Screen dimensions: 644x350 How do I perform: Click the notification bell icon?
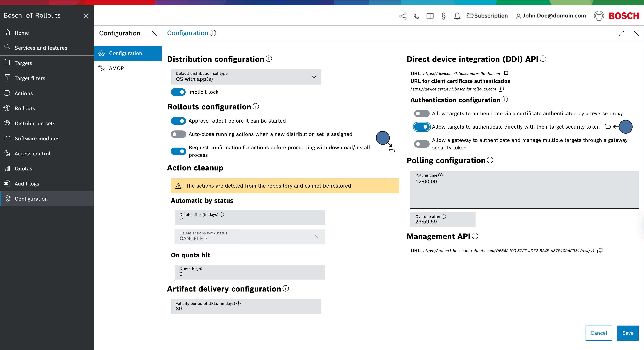(457, 16)
